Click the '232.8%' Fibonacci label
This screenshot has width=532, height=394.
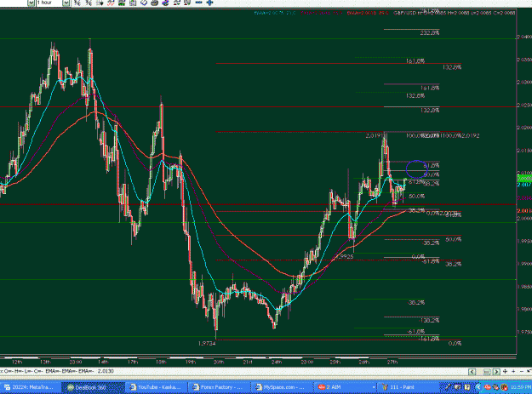430,33
